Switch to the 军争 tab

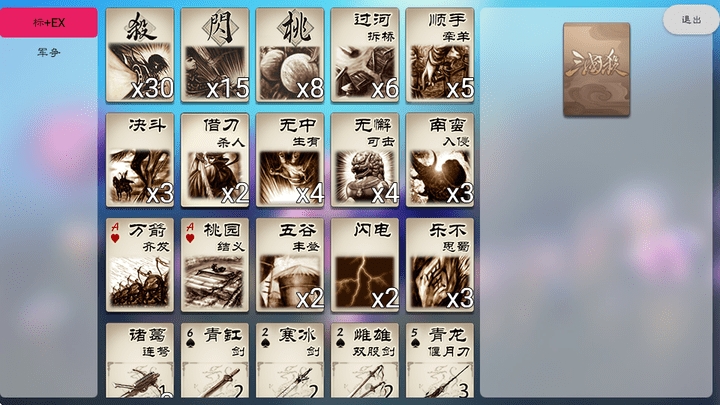tap(49, 52)
